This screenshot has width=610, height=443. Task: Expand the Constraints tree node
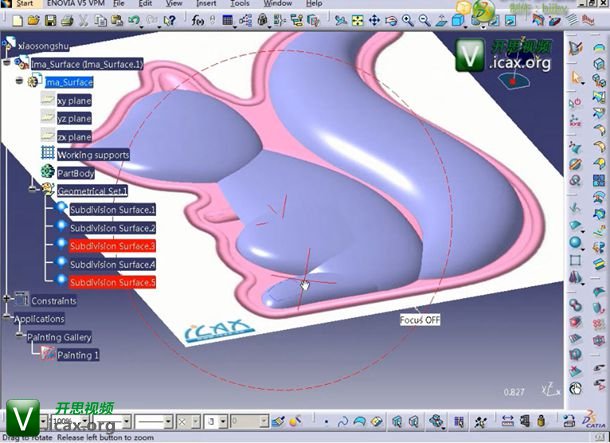[7, 299]
